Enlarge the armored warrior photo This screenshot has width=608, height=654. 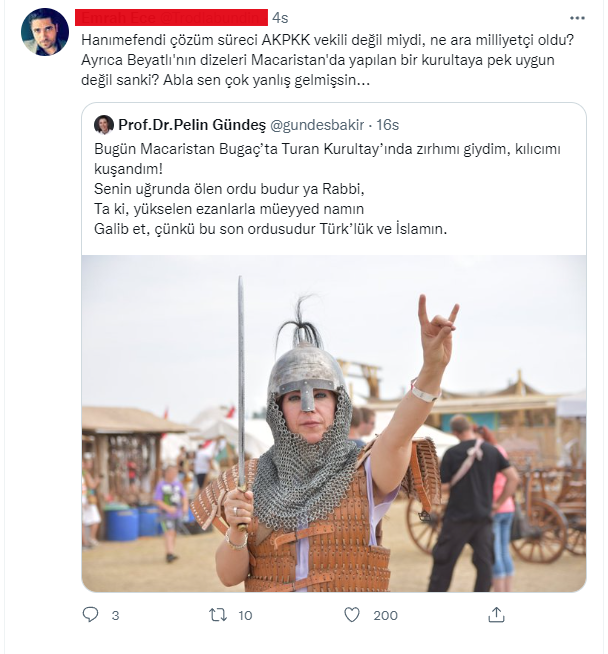333,422
